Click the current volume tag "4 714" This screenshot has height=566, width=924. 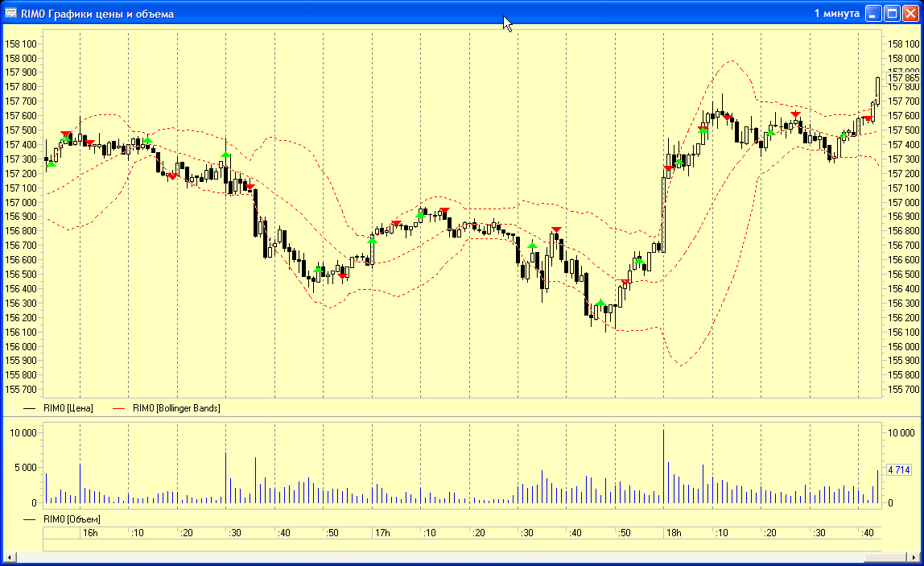(x=899, y=470)
